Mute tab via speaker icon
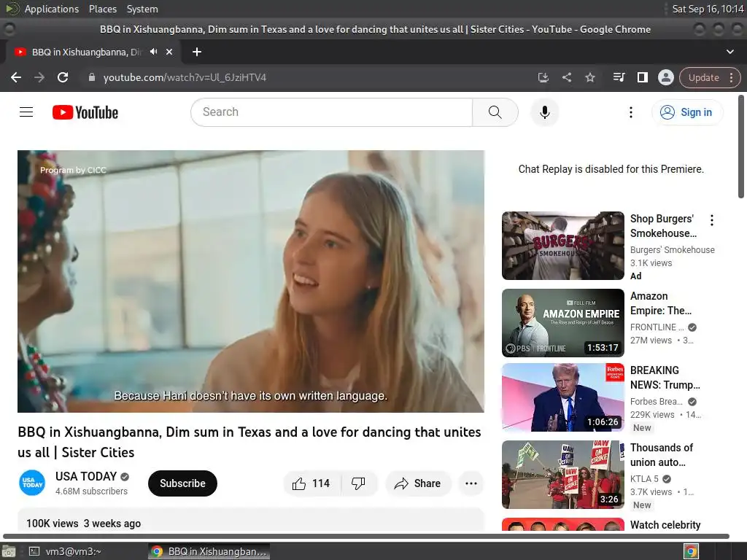The height and width of the screenshot is (560, 747). [x=153, y=52]
